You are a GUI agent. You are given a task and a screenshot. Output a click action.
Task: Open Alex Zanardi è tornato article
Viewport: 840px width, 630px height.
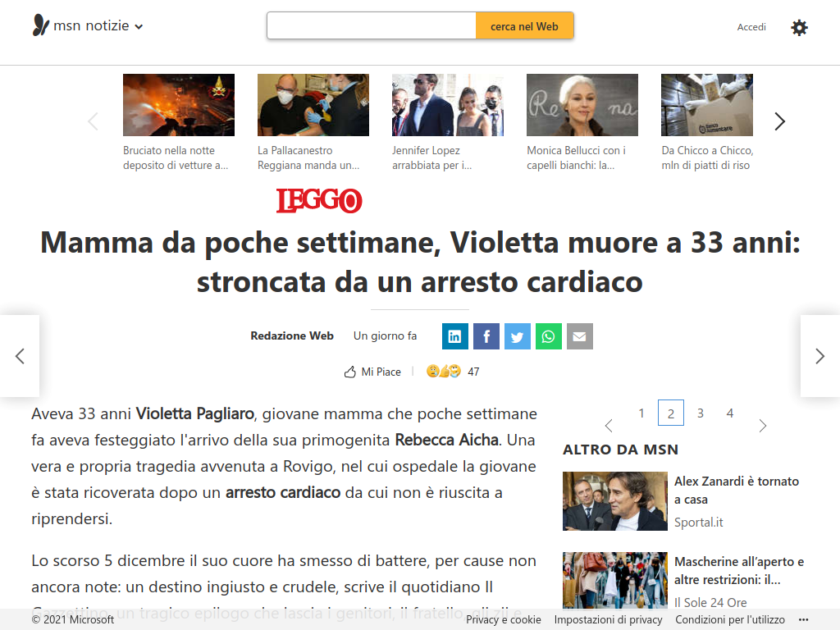point(736,491)
